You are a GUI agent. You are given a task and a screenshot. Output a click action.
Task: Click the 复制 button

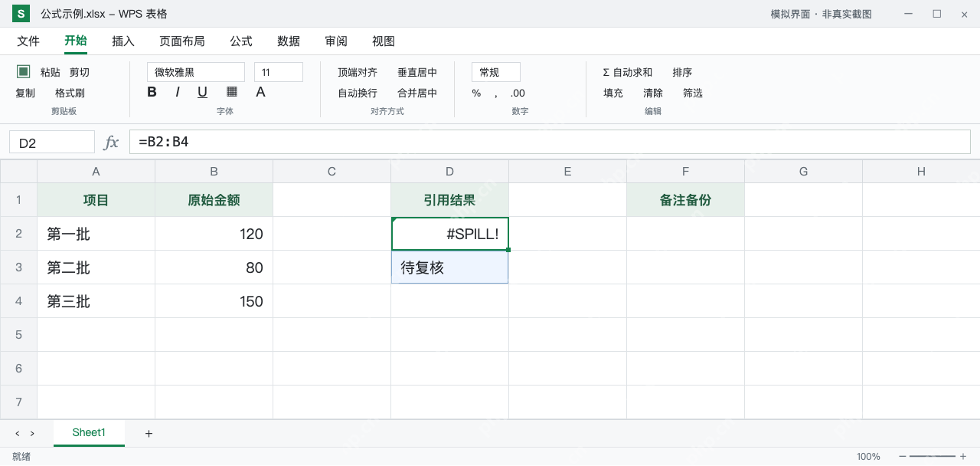25,93
